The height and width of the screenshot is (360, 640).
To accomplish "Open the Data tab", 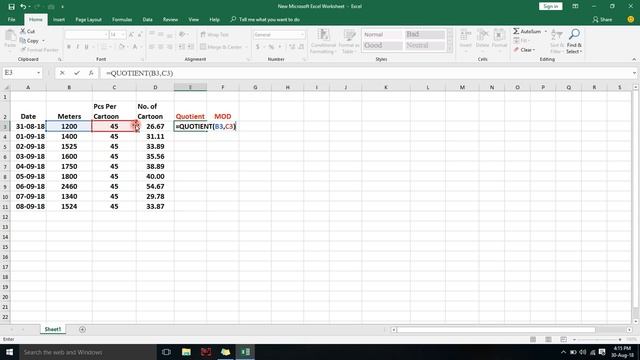I will pos(147,19).
